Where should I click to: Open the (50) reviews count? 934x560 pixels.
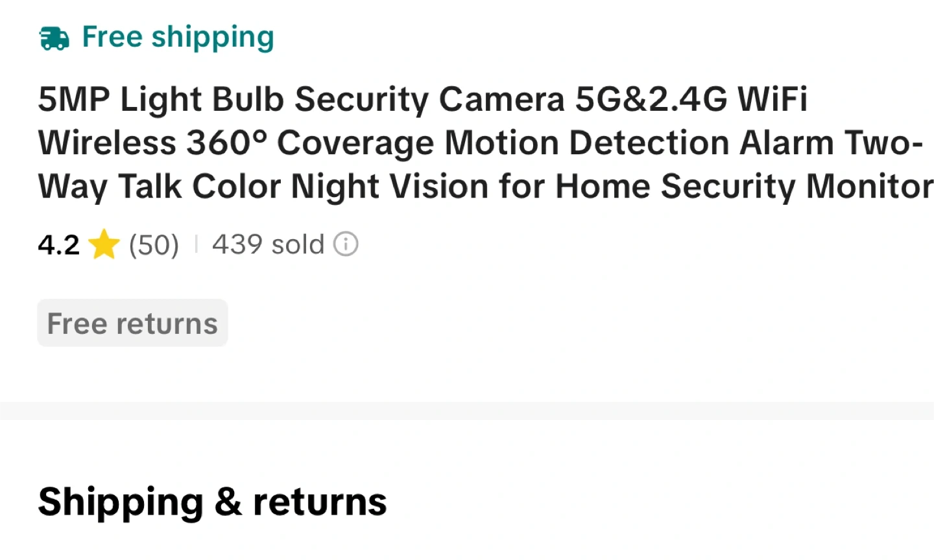154,245
